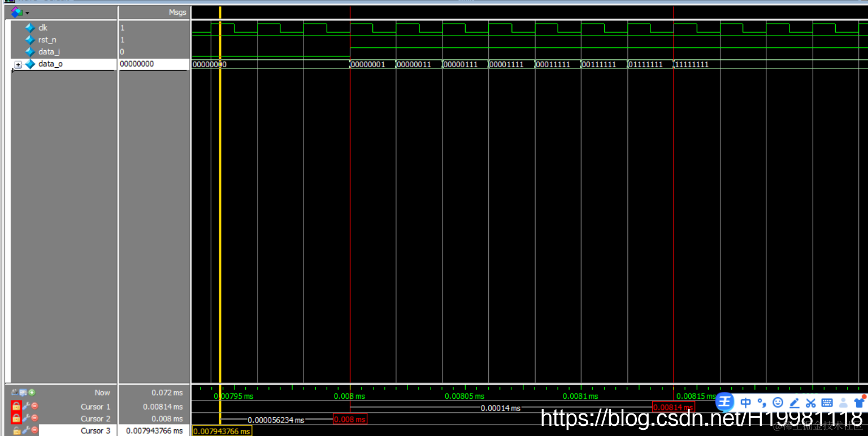Image resolution: width=868 pixels, height=436 pixels.
Task: Click the Now time value 0.072 ms
Action: pos(167,393)
